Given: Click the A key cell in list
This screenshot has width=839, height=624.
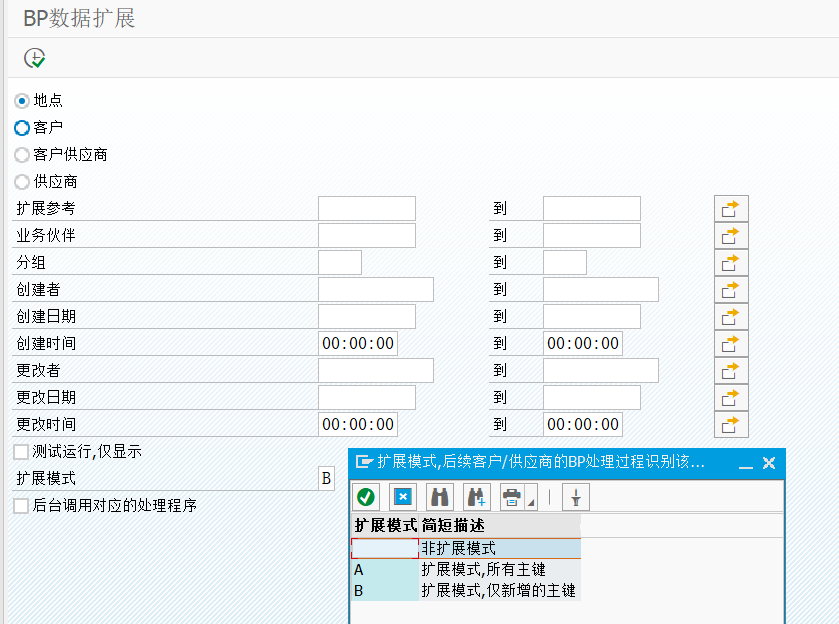Looking at the screenshot, I should (385, 569).
